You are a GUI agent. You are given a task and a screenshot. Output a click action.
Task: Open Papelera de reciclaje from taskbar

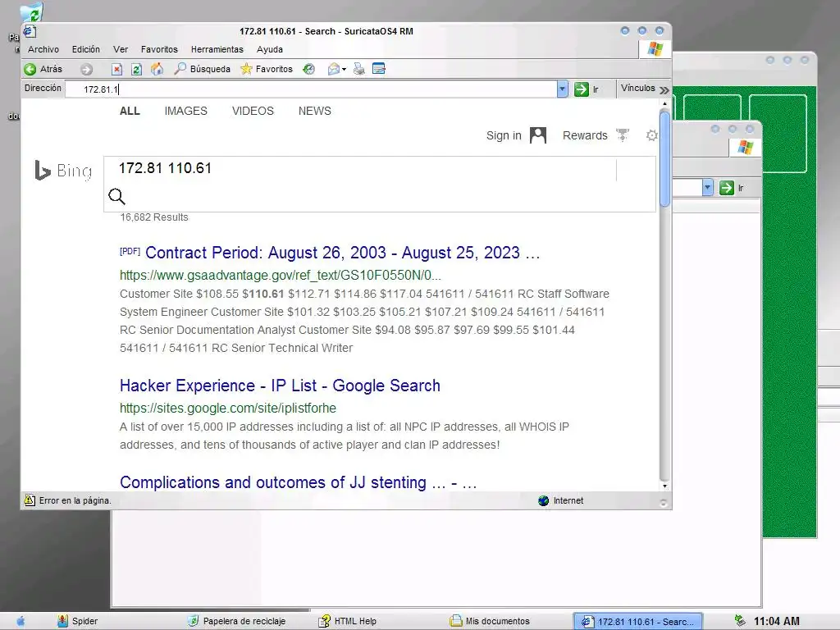pos(236,622)
